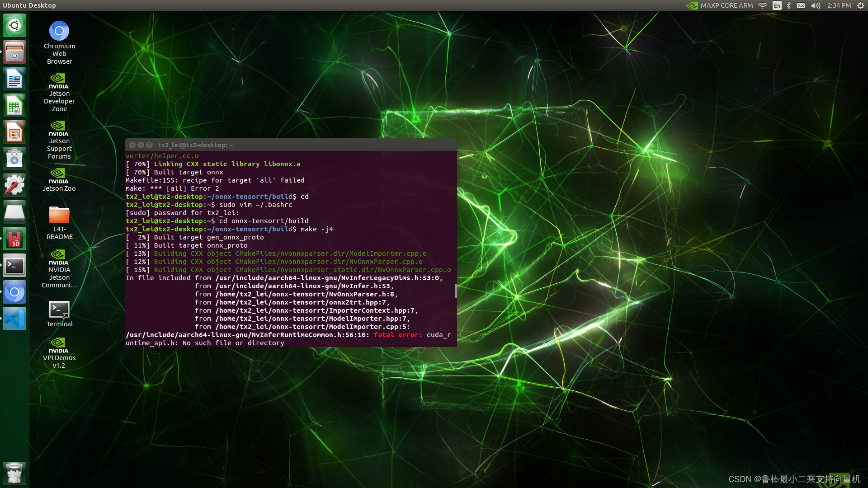Viewport: 868px width, 488px height.
Task: Click the 'Ubuntu Desktop' top panel title
Action: pos(29,5)
